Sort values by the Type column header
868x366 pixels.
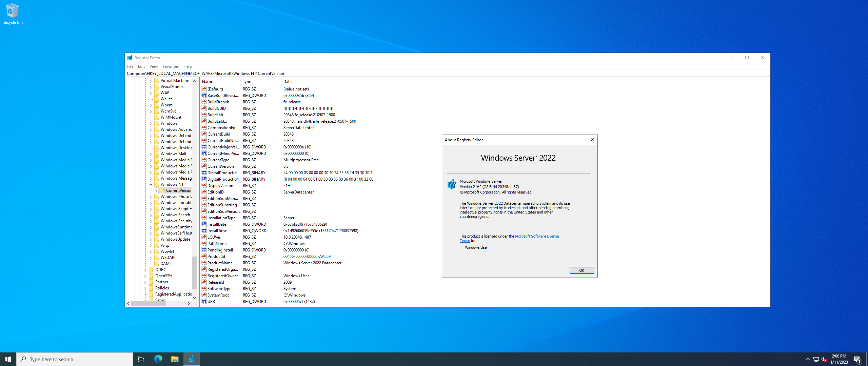pos(261,82)
